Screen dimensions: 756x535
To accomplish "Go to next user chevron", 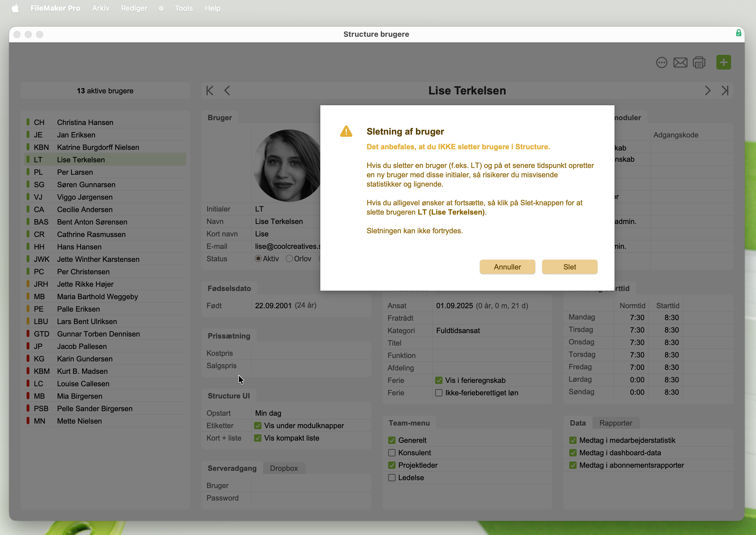I will pyautogui.click(x=708, y=90).
